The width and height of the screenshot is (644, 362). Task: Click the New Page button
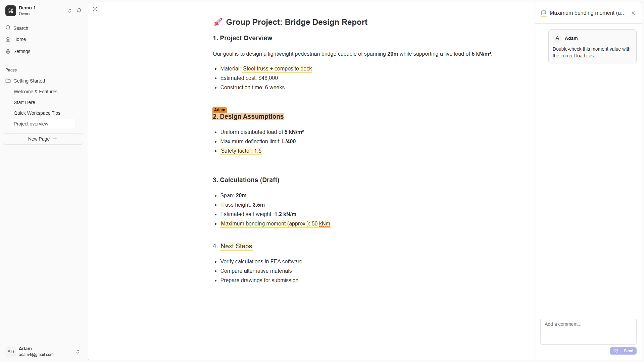(43, 139)
